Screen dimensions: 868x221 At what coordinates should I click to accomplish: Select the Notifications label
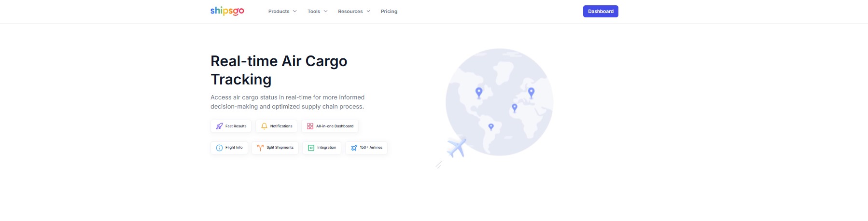point(281,126)
